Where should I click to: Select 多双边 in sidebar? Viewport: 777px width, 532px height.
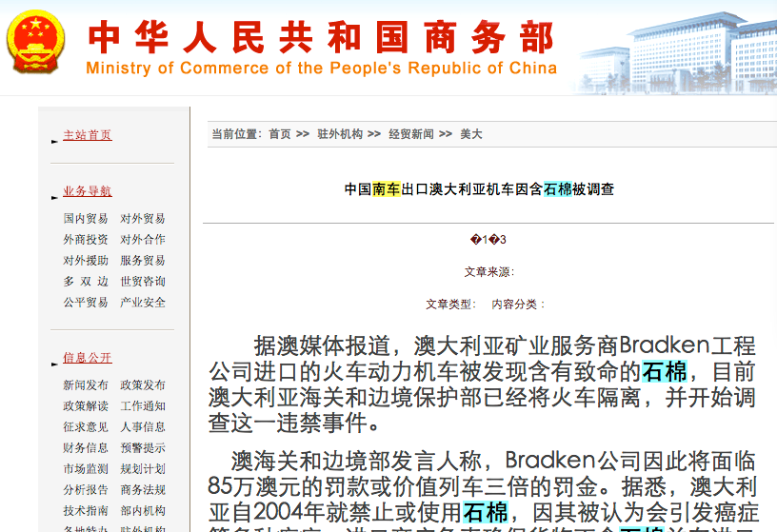click(x=86, y=282)
